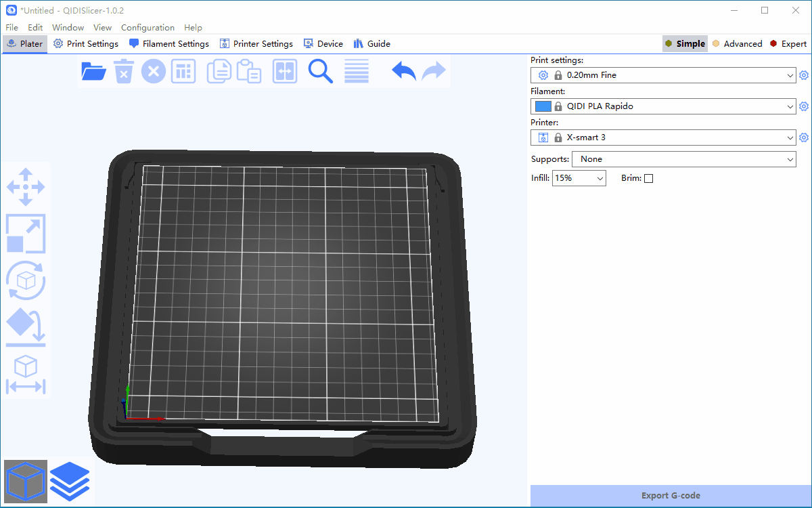Switch to Advanced settings mode
The width and height of the screenshot is (812, 508).
(x=738, y=43)
